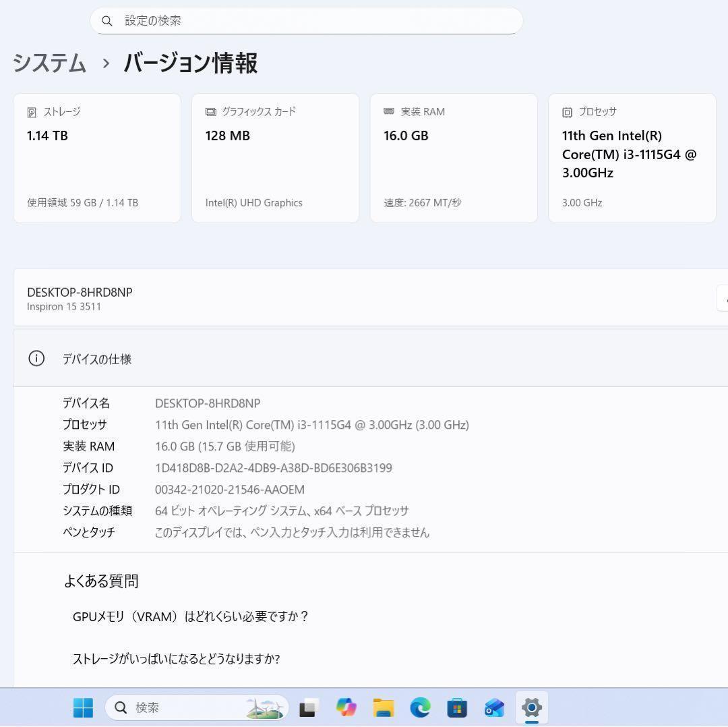
Task: Select the active Settings gear on the taskbar
Action: [532, 707]
